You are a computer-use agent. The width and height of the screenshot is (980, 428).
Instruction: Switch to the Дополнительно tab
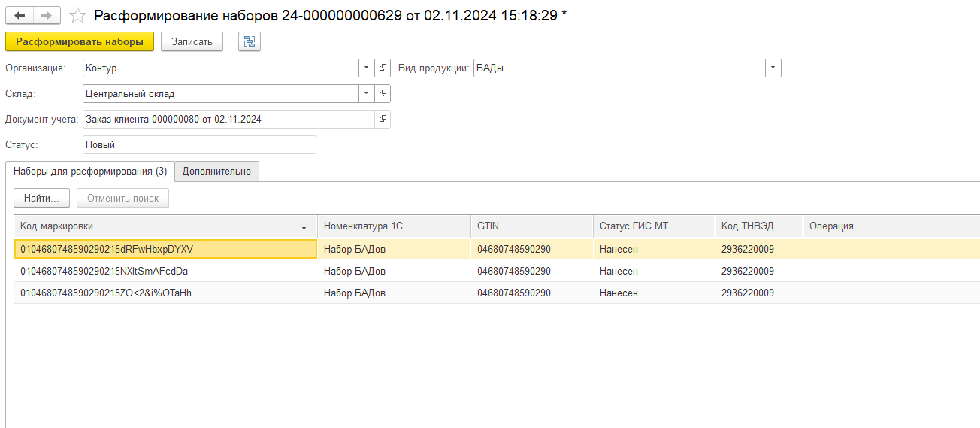216,172
